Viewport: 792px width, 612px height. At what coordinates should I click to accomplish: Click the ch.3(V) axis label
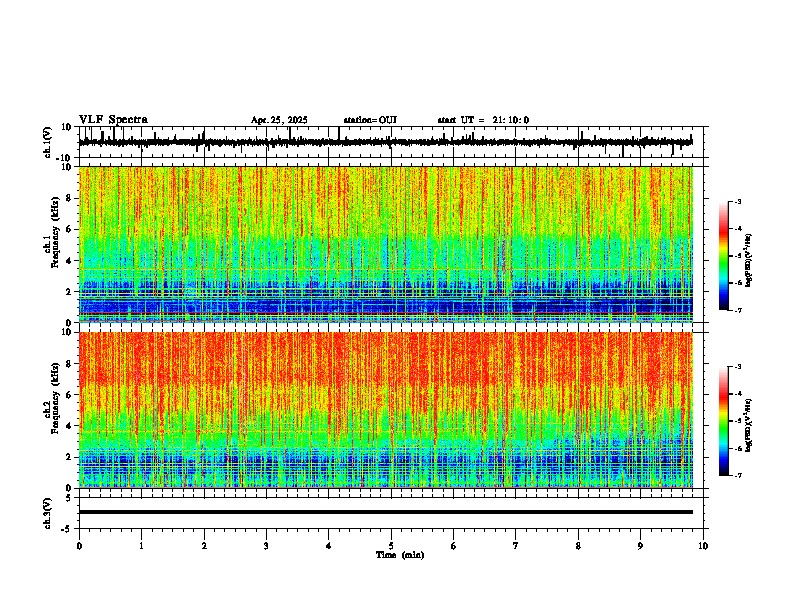coord(48,514)
